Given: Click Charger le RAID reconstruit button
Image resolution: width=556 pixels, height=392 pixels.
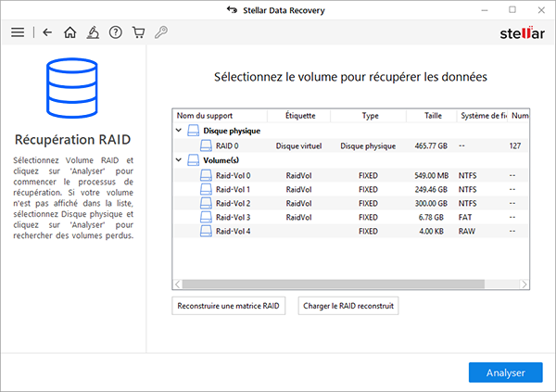Looking at the screenshot, I should pos(348,306).
